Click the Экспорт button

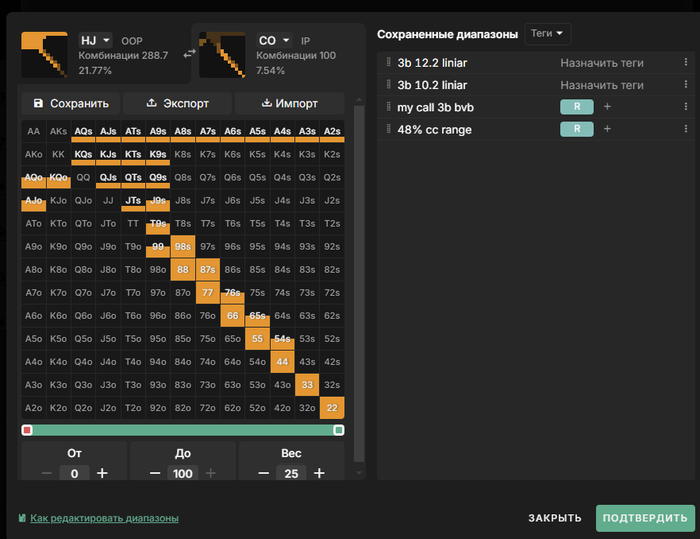coord(177,104)
